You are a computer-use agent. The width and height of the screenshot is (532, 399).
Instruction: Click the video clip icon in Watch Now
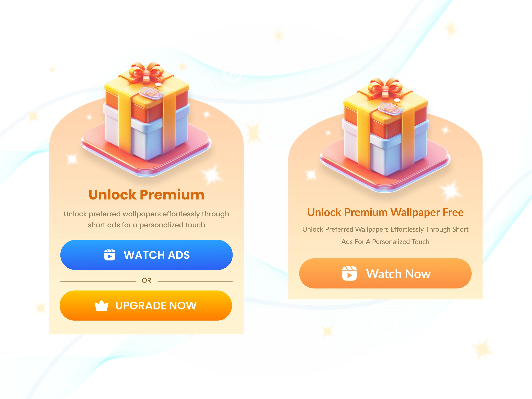pyautogui.click(x=349, y=273)
